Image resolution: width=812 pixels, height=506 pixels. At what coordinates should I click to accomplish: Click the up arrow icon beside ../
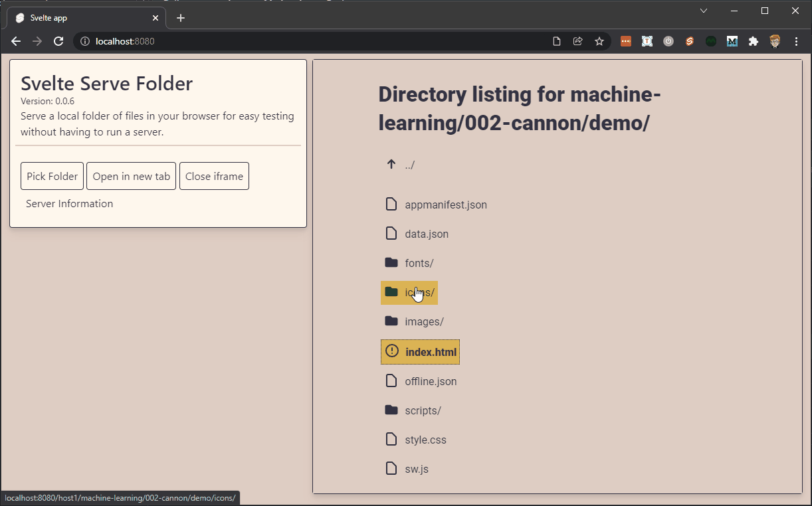391,164
